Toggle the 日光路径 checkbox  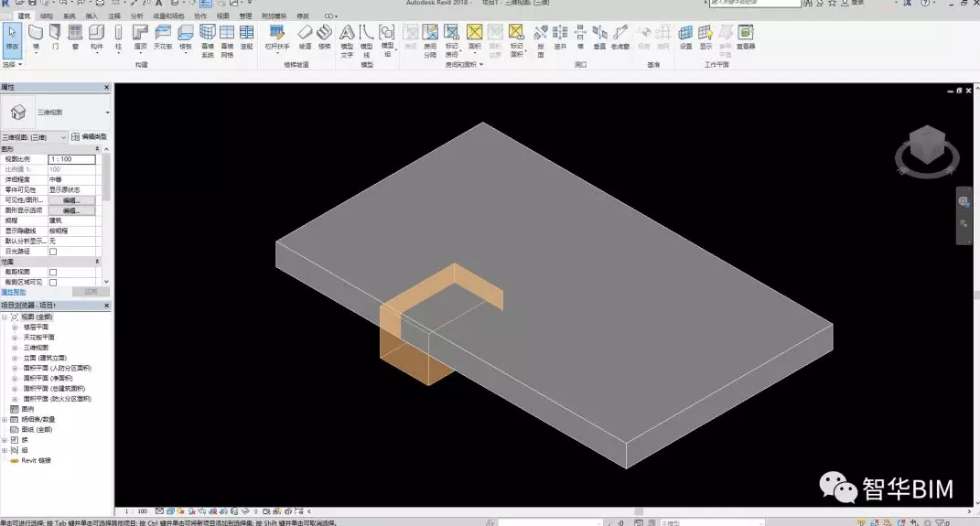[x=53, y=251]
